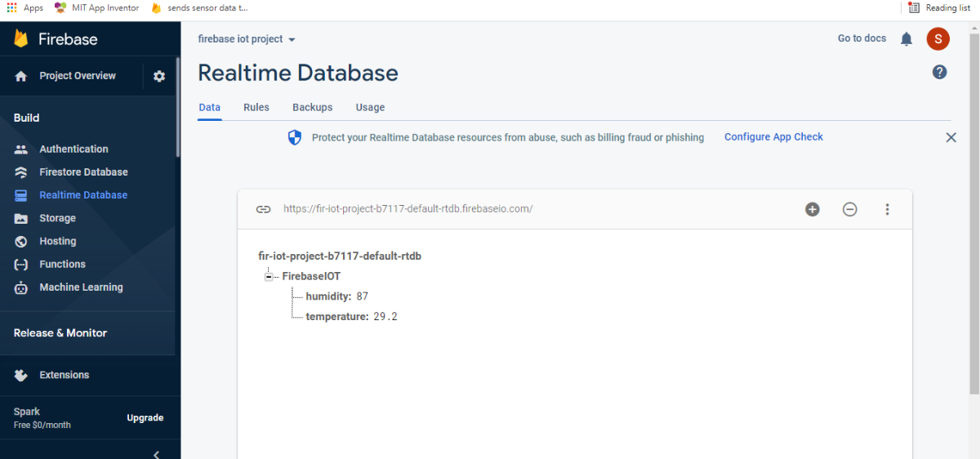Click the Configure App Check link

pos(773,137)
